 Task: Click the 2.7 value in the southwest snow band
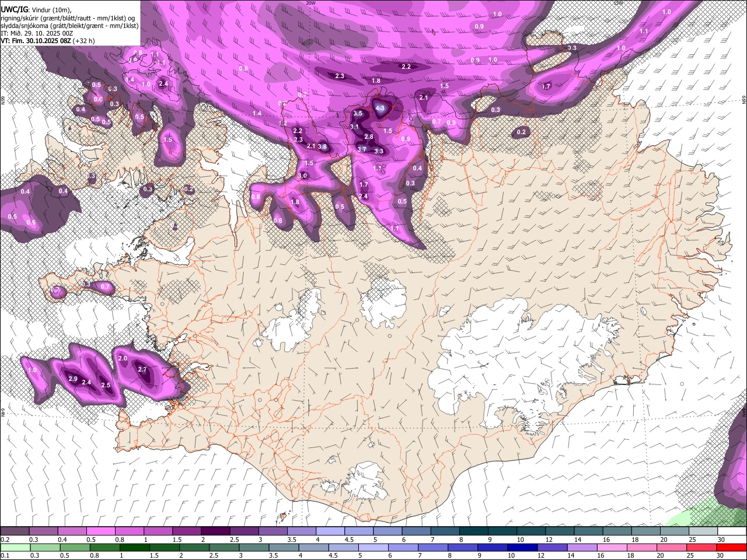[x=142, y=370]
